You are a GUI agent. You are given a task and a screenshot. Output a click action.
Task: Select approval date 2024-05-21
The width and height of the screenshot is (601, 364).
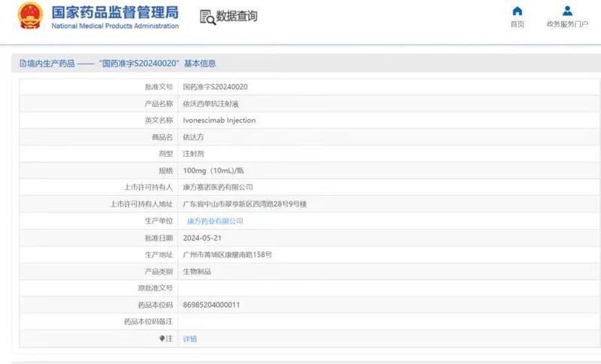point(202,238)
